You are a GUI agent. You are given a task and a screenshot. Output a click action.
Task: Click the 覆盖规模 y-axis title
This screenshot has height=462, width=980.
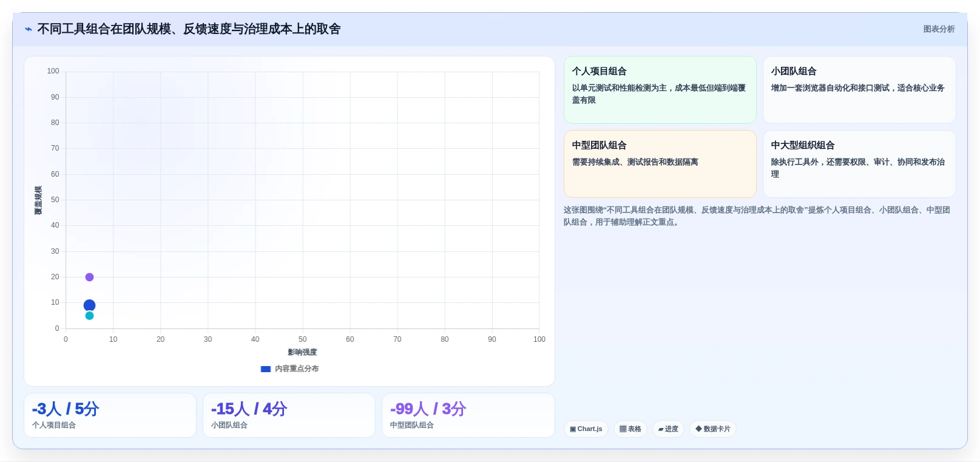(38, 200)
